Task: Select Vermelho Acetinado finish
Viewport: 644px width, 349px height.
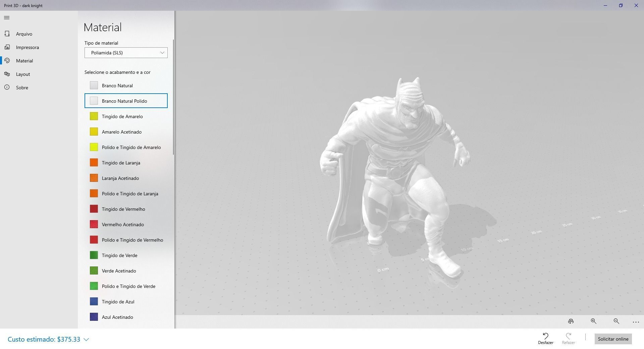Action: click(x=126, y=225)
